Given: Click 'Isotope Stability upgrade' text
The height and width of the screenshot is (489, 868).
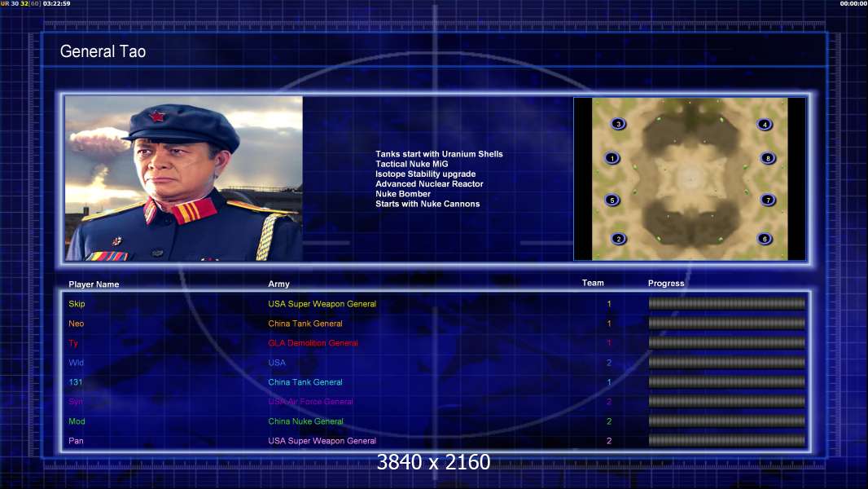Looking at the screenshot, I should [x=425, y=174].
